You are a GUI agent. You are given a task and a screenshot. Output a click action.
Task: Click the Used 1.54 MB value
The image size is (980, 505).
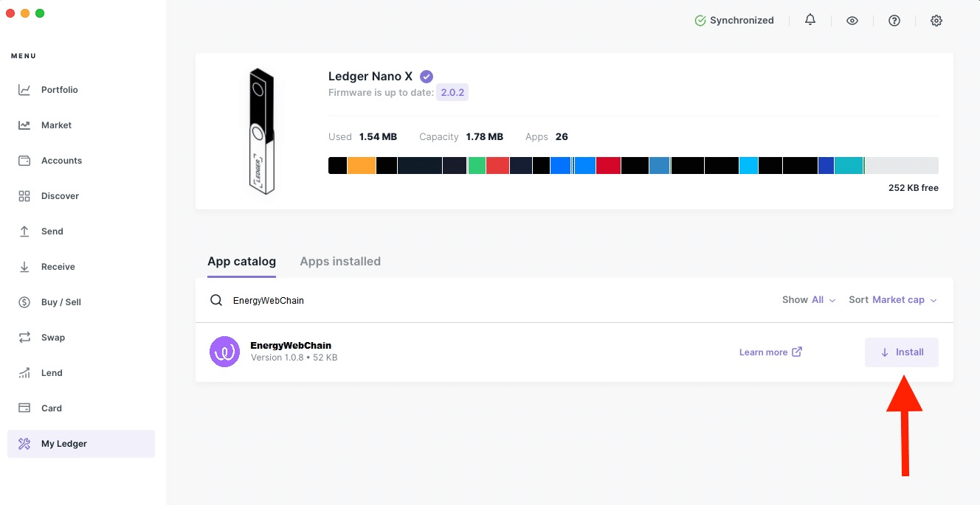tap(378, 137)
